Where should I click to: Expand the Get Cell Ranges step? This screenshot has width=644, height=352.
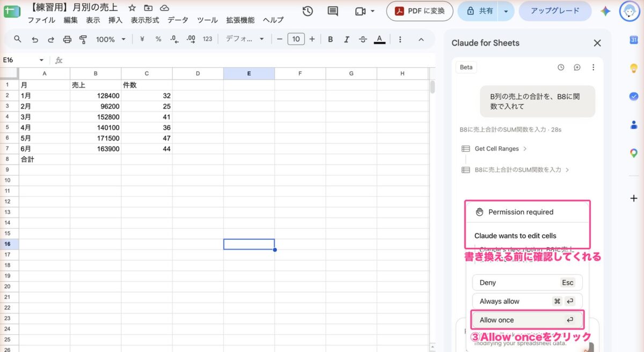(x=494, y=149)
